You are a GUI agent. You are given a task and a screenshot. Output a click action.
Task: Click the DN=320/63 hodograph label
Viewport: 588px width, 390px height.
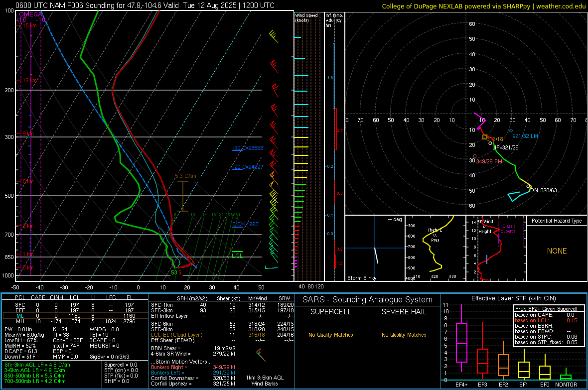coord(543,190)
